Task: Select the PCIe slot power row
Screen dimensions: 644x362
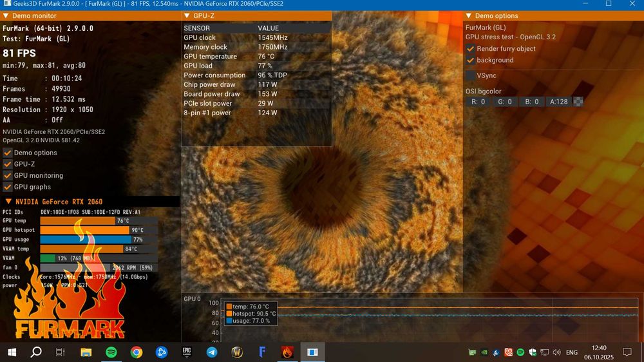Action: click(x=256, y=104)
